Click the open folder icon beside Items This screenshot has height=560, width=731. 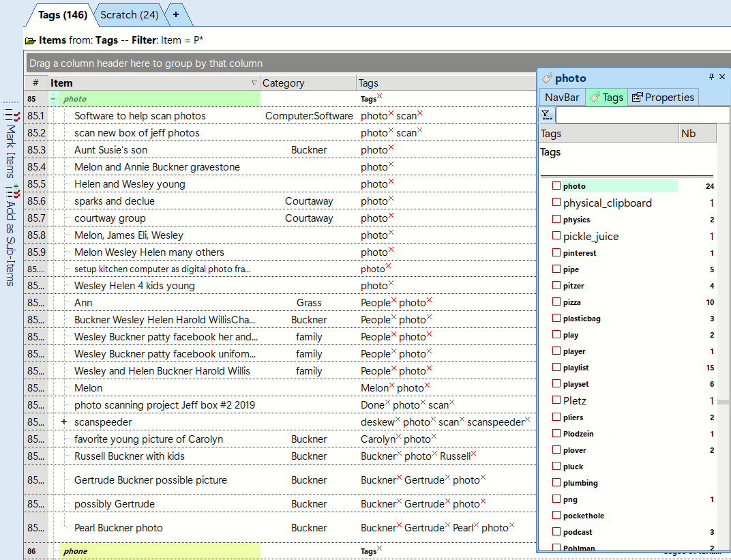(30, 41)
